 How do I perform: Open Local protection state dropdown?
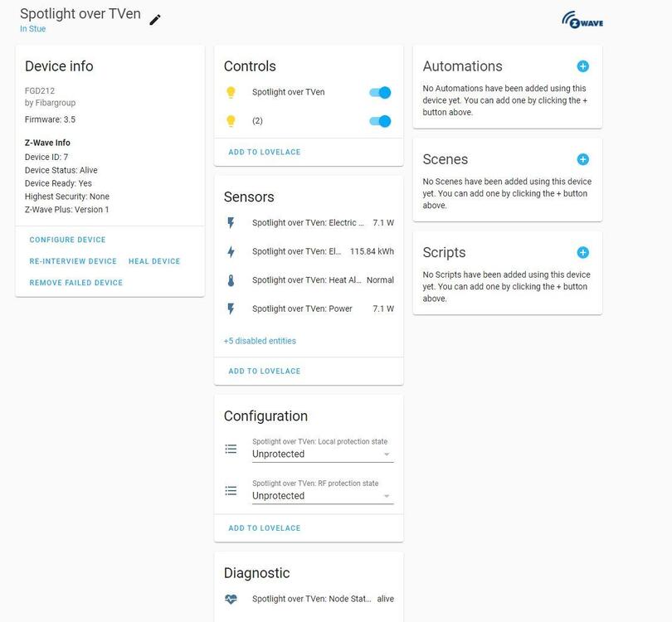[322, 454]
